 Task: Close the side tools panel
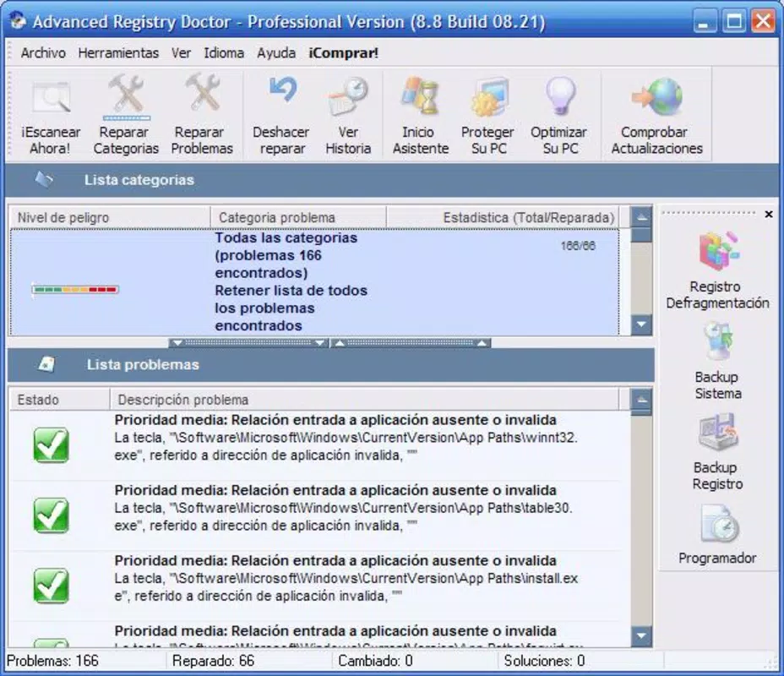pyautogui.click(x=769, y=214)
